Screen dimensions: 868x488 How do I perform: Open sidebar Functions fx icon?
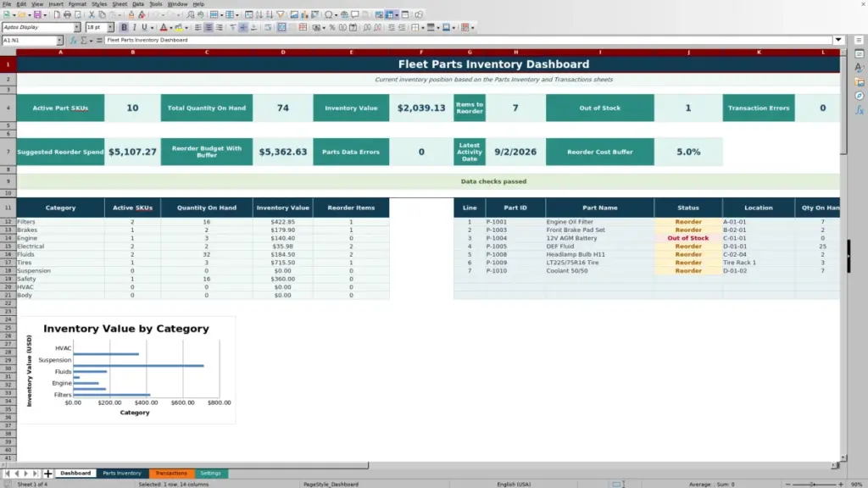tap(860, 110)
